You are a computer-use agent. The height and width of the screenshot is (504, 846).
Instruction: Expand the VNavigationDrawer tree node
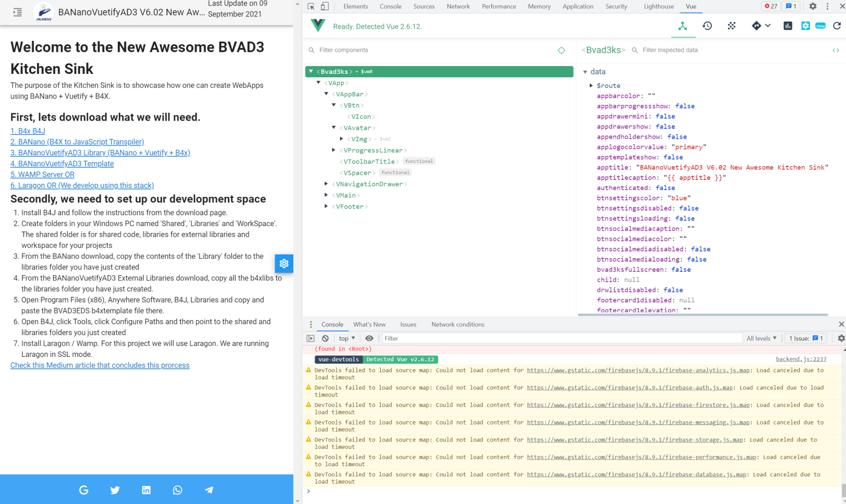(x=326, y=184)
